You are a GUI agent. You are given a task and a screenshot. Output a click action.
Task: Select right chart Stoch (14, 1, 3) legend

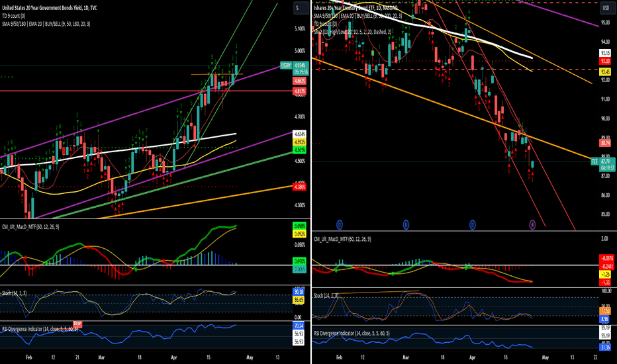point(326,295)
